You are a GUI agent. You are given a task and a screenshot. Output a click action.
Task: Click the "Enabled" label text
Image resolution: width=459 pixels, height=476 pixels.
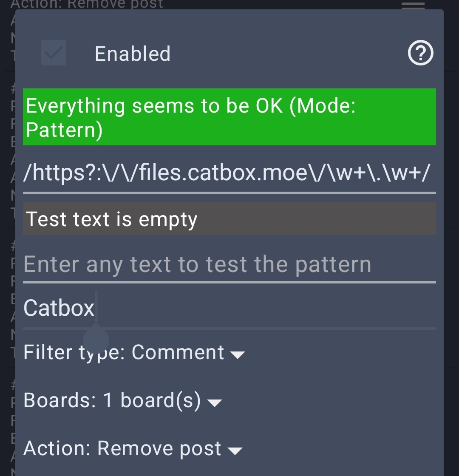point(133,54)
